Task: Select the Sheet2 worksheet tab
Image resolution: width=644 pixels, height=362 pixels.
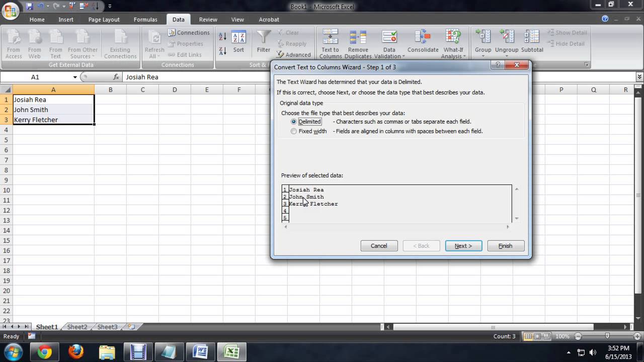Action: [77, 327]
